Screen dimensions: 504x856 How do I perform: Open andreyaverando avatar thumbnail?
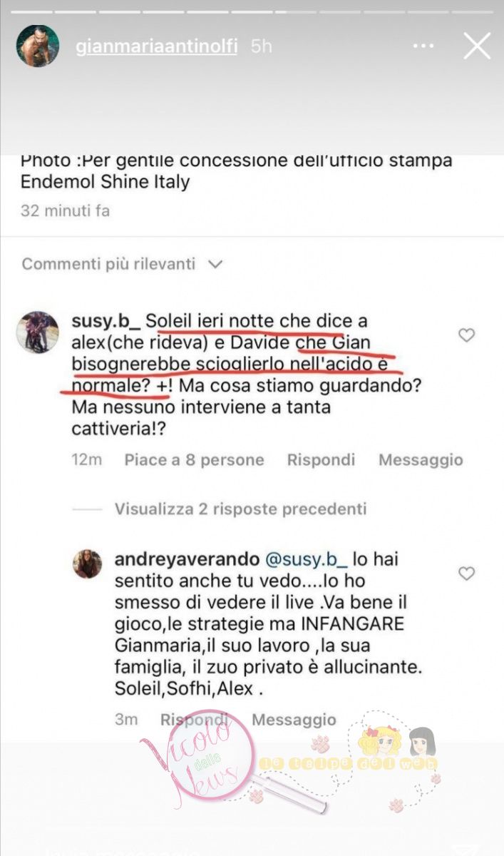point(87,564)
